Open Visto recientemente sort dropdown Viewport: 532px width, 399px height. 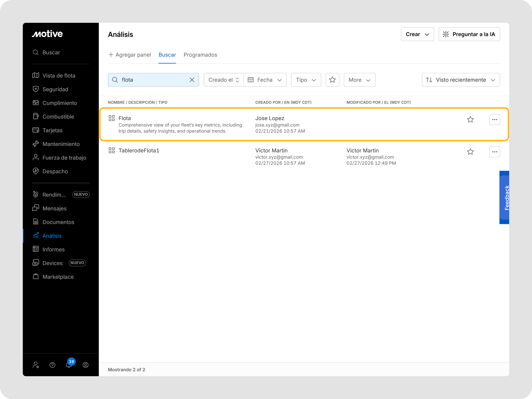pos(461,80)
